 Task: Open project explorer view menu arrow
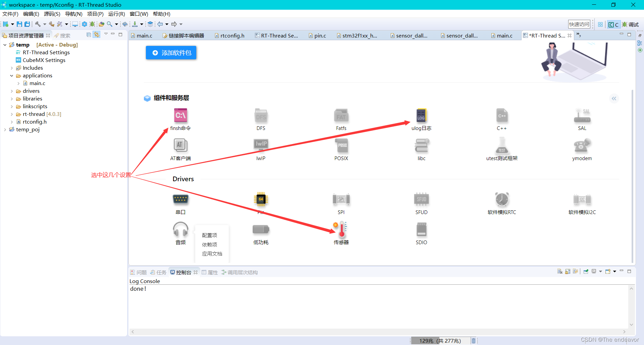[106, 34]
